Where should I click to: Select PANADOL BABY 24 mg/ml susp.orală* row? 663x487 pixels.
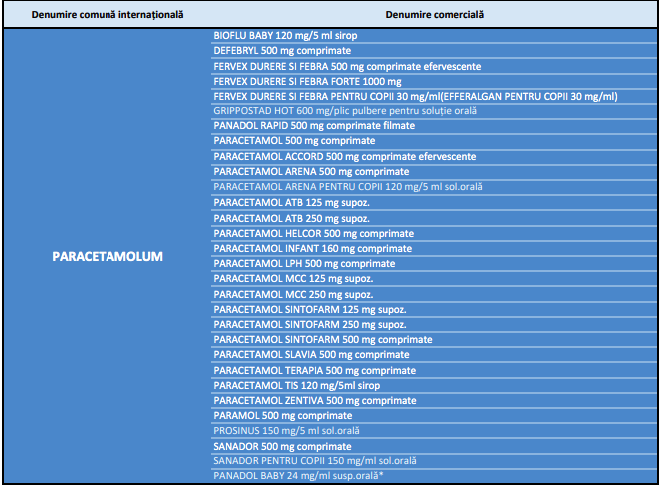coord(434,476)
